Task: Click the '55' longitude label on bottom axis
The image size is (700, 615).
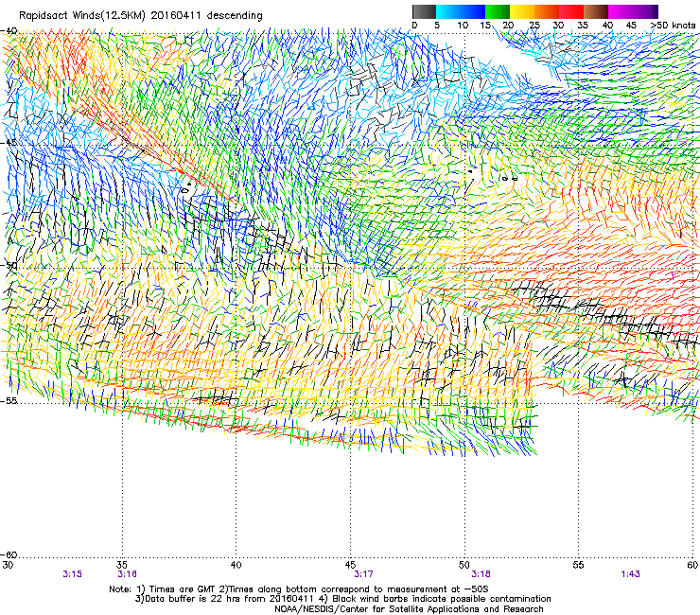Action: click(x=578, y=565)
